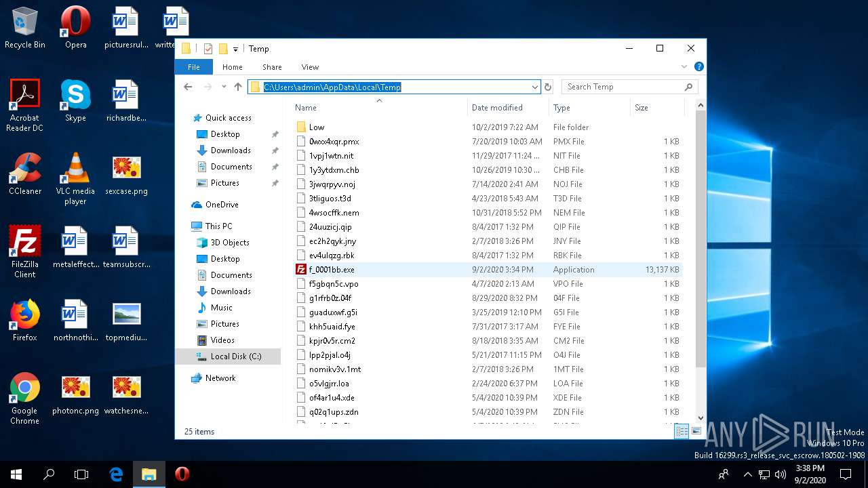Sort by Name column header
Viewport: 868px width, 488px height.
point(379,108)
